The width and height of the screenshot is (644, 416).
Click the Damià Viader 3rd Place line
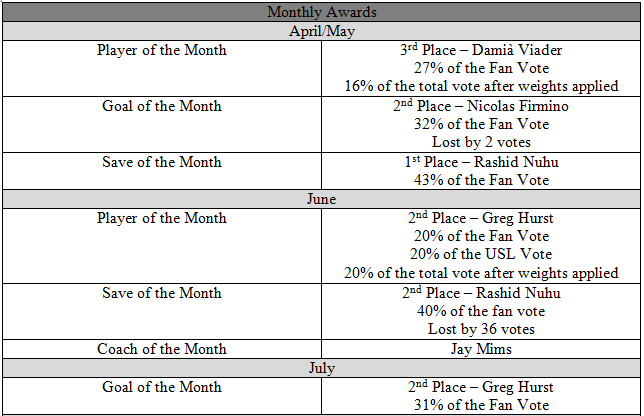pyautogui.click(x=481, y=50)
